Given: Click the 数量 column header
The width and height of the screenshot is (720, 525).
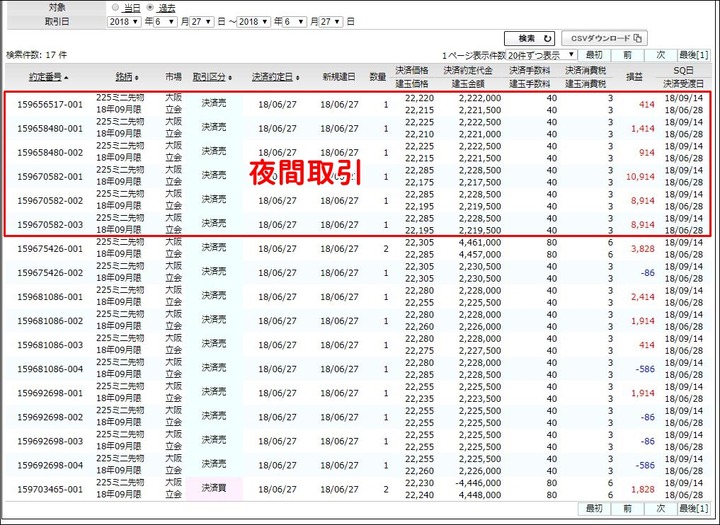Looking at the screenshot, I should tap(377, 77).
